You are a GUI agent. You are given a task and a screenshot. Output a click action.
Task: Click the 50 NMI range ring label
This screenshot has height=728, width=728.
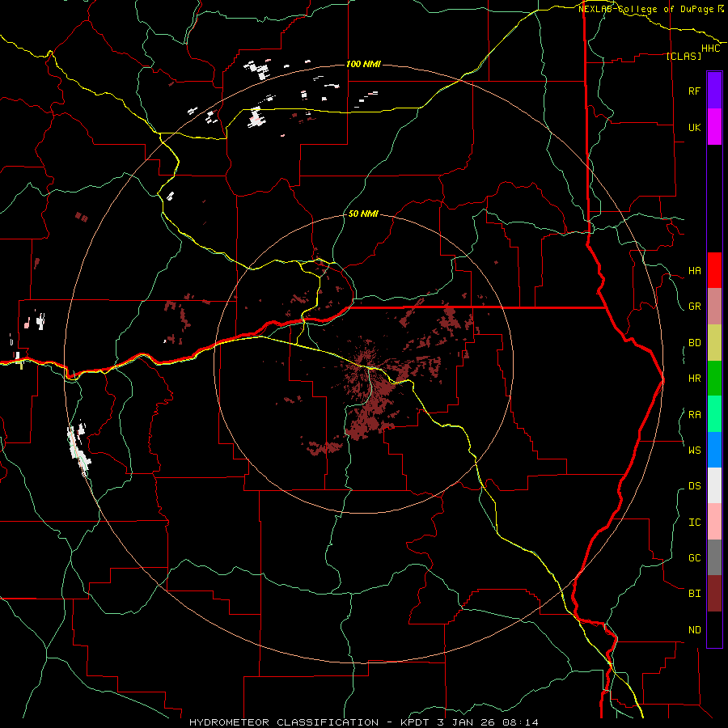pyautogui.click(x=363, y=214)
